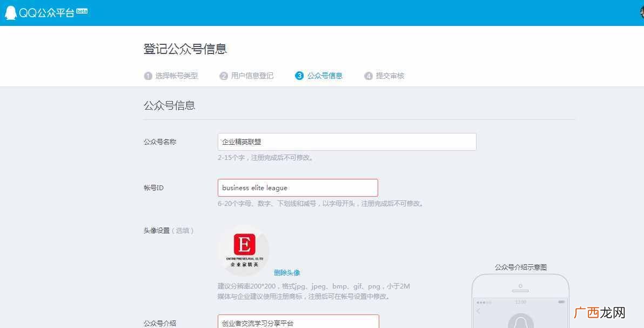Click the step 2 number circle icon
644x328 pixels.
(224, 76)
